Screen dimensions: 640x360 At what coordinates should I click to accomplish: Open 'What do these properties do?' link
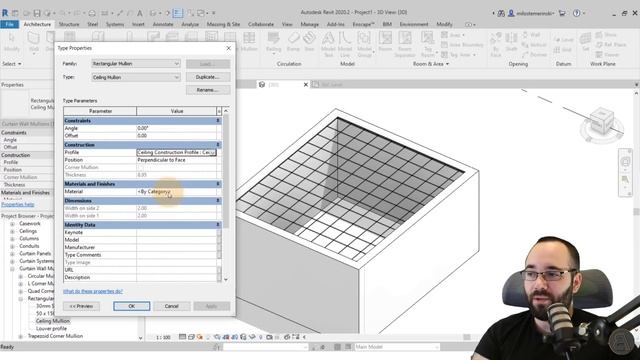tap(93, 291)
